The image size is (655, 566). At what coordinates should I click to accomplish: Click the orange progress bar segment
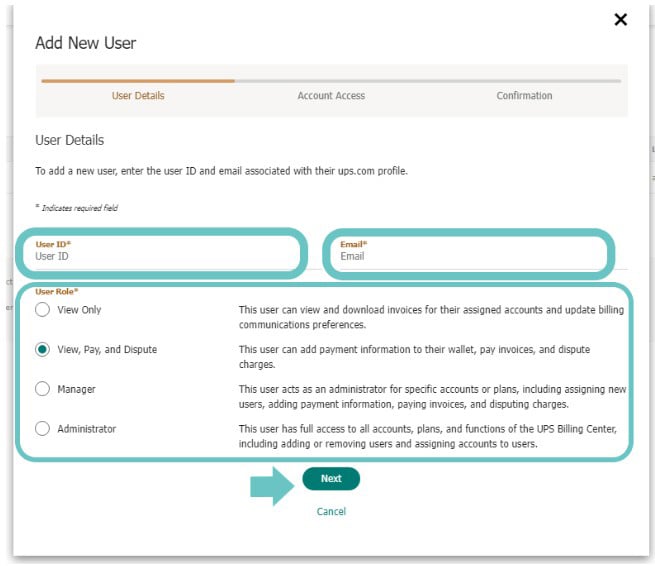tap(138, 80)
